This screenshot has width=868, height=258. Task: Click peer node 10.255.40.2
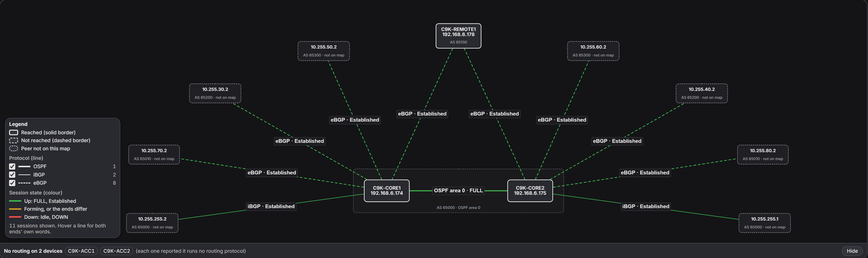pyautogui.click(x=701, y=93)
